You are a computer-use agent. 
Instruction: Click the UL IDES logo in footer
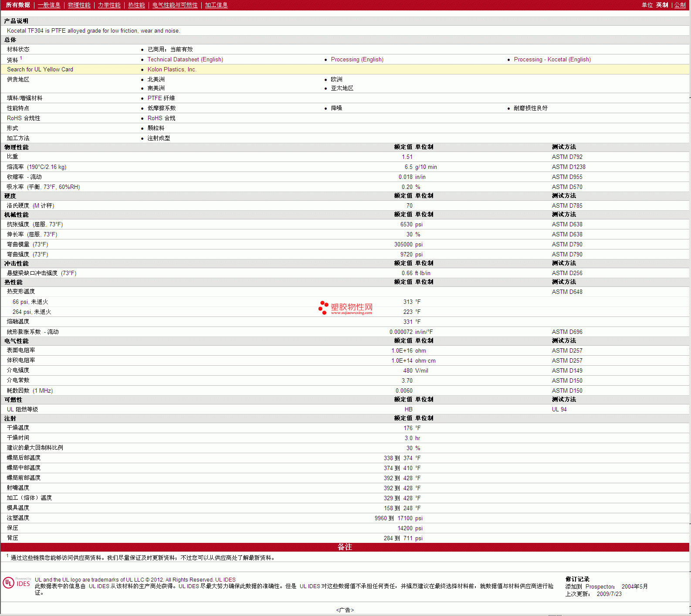point(17,583)
